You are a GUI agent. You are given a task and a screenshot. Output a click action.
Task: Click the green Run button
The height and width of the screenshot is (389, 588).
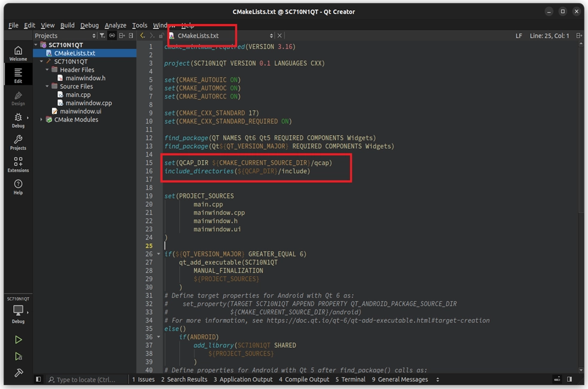(18, 339)
